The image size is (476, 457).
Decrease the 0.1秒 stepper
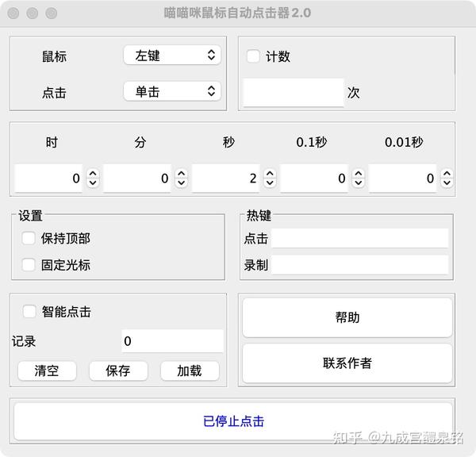point(359,182)
